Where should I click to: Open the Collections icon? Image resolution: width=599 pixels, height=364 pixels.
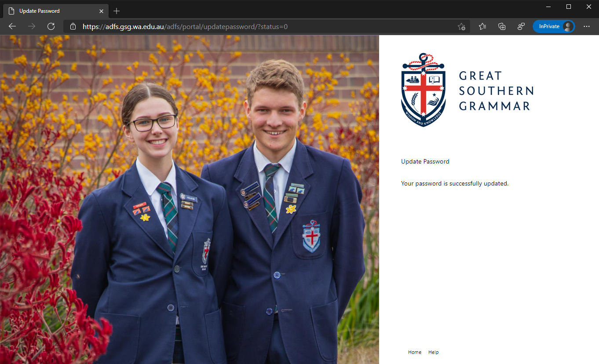(502, 26)
